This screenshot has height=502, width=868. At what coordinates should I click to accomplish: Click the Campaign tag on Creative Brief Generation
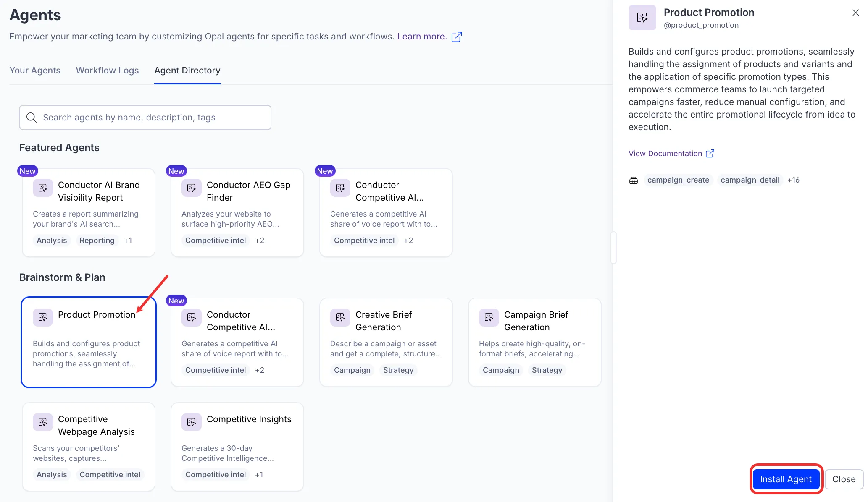click(x=352, y=370)
